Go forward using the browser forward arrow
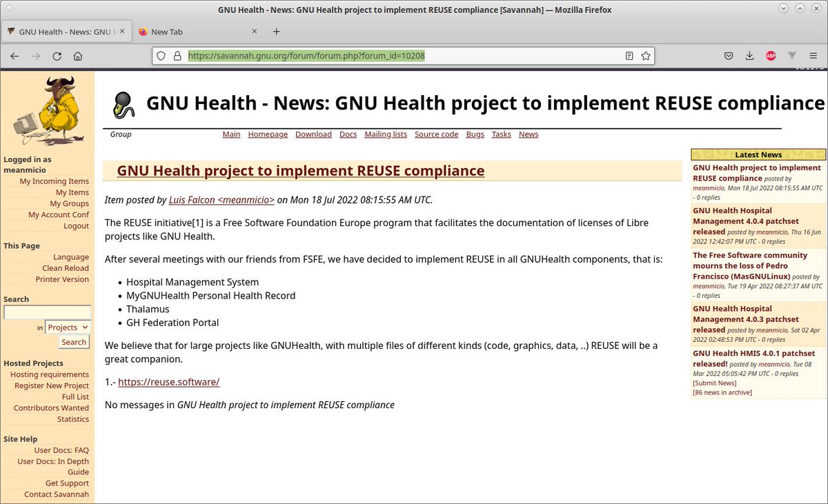Viewport: 828px width, 504px height. (x=36, y=56)
